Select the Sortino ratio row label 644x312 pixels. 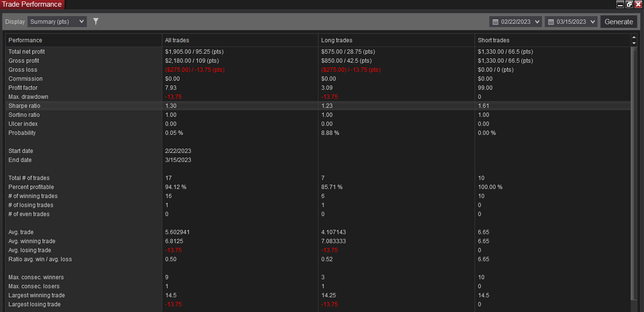pos(24,115)
